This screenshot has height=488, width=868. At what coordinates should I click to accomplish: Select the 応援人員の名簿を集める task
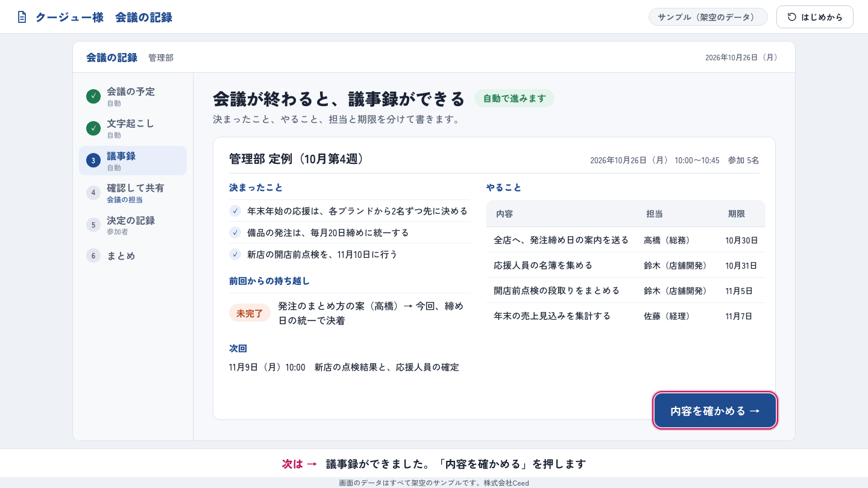tap(626, 265)
